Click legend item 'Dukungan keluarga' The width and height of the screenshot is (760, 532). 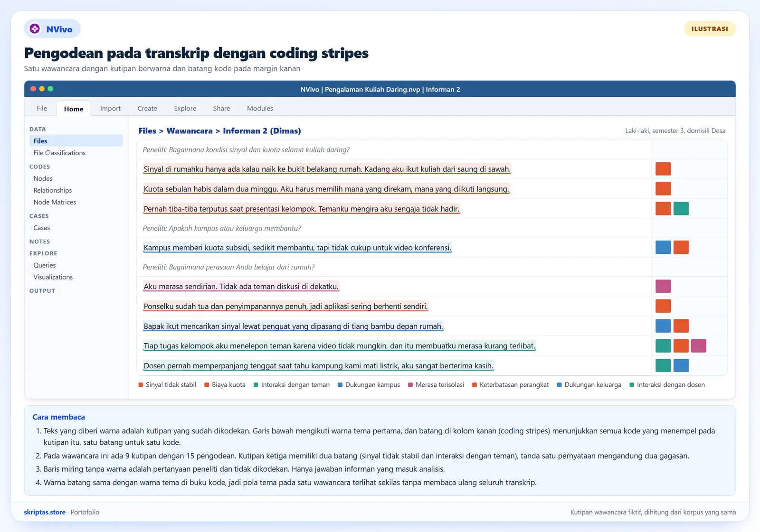coord(589,385)
